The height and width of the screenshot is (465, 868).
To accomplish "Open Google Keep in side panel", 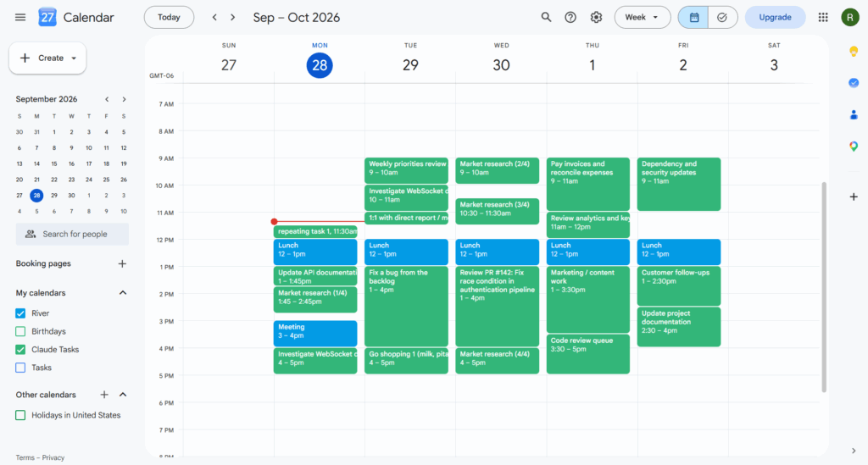I will click(x=854, y=52).
